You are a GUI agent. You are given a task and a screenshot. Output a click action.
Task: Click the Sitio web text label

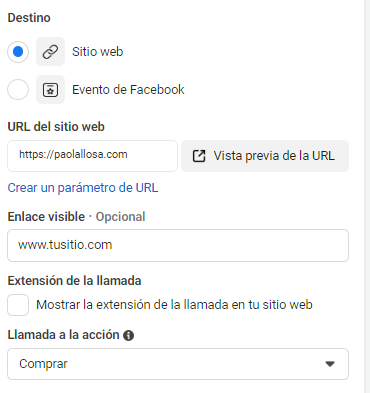[98, 52]
